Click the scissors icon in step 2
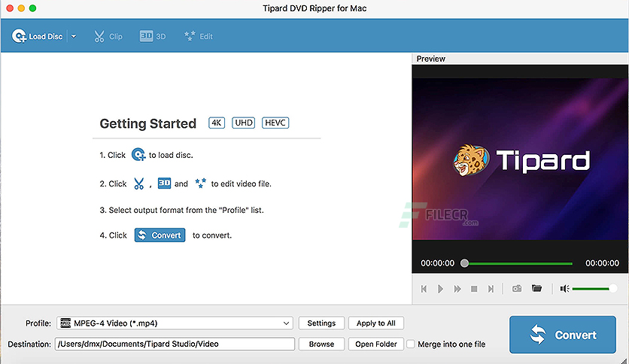This screenshot has width=629, height=364. pyautogui.click(x=138, y=184)
